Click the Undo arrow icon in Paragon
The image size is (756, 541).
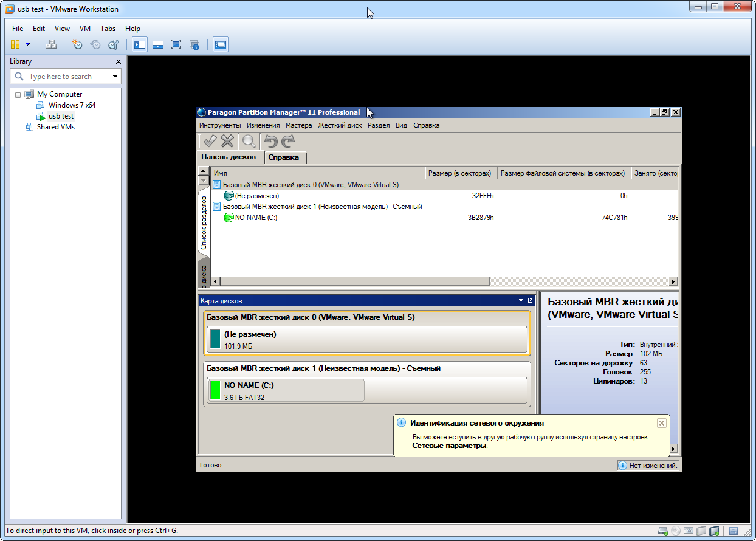(x=270, y=141)
